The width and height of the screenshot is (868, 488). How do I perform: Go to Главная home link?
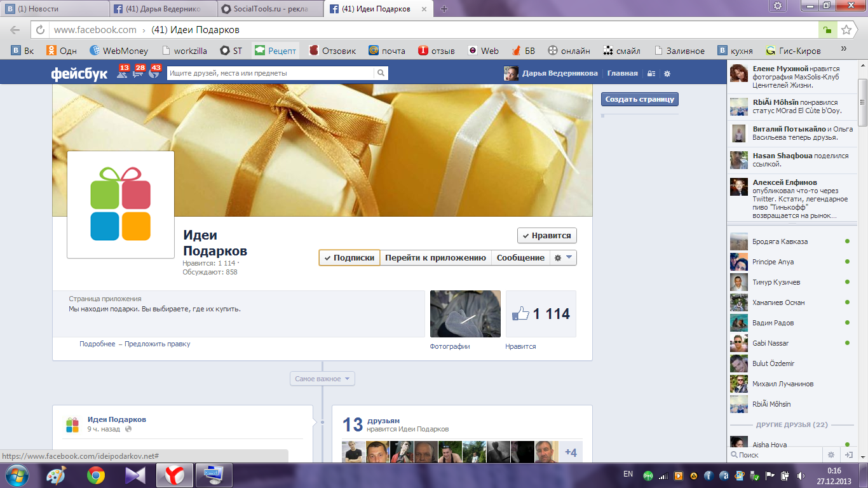point(622,74)
